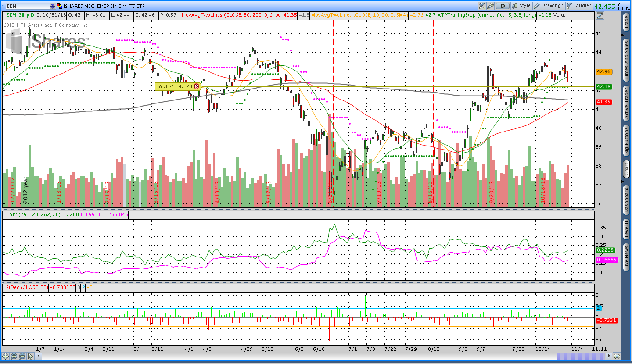Select the Chart sidebar tab
Screen dimensions: 632x364
pyautogui.click(x=626, y=169)
